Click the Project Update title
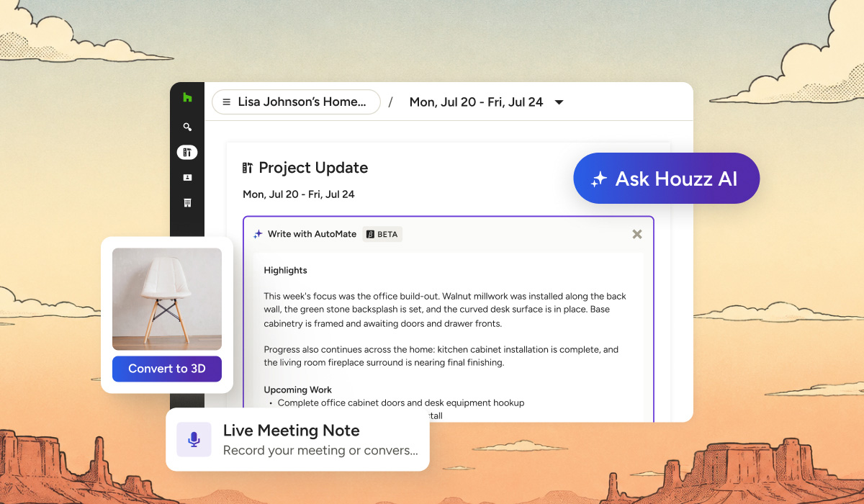The height and width of the screenshot is (504, 864). click(313, 168)
